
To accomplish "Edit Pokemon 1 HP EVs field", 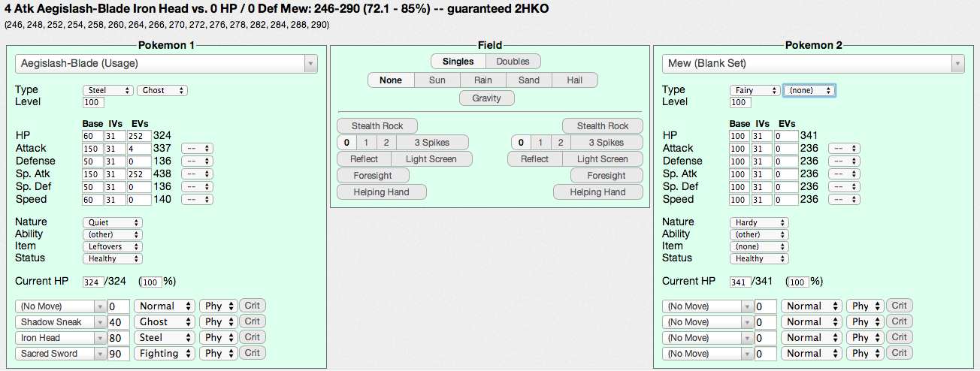I will click(140, 136).
